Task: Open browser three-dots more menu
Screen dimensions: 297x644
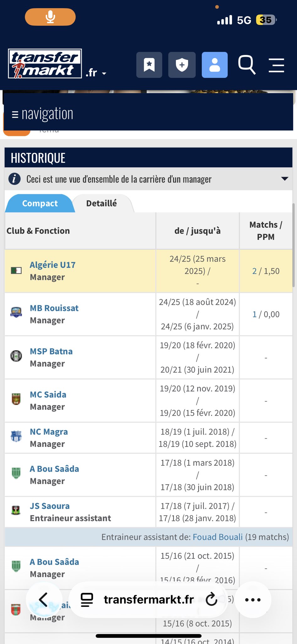Action: (253, 600)
